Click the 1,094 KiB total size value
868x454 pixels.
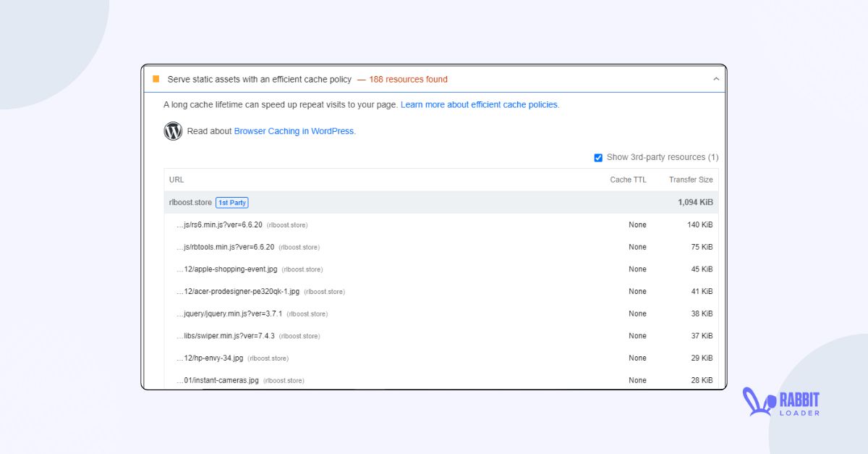[696, 202]
